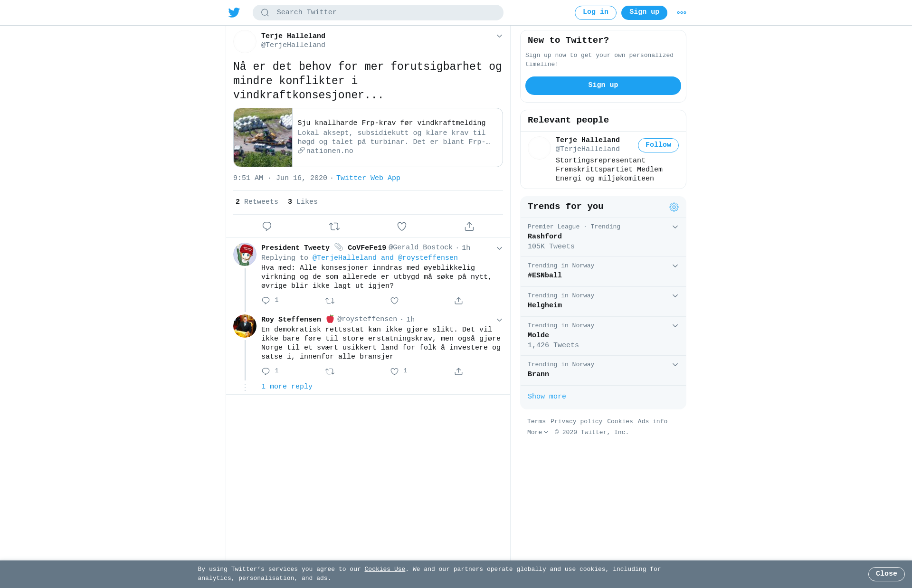
Task: Show 1 more reply
Action: coord(287,387)
